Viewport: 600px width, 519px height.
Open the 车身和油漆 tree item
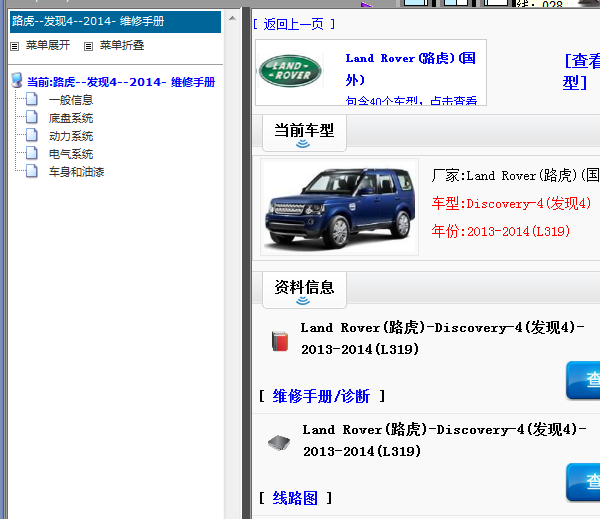[x=76, y=172]
